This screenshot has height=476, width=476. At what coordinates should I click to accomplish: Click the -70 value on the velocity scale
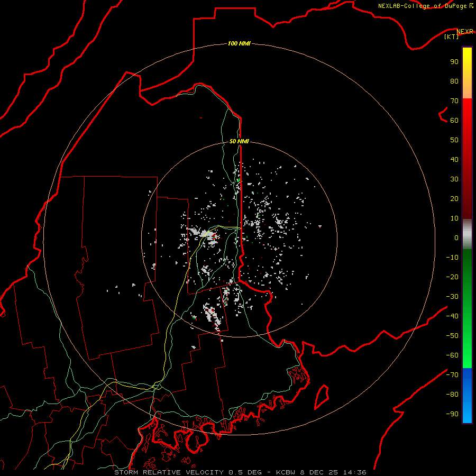coord(452,375)
